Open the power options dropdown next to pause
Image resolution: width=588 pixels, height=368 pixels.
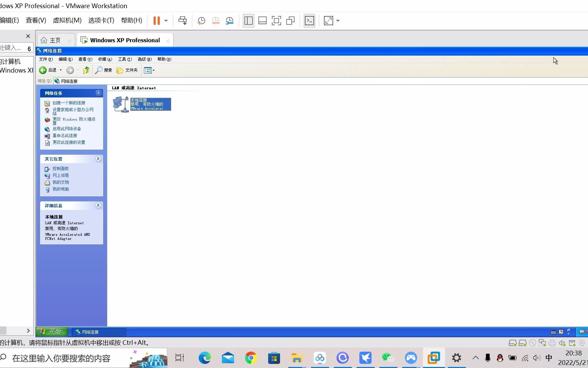pos(166,21)
